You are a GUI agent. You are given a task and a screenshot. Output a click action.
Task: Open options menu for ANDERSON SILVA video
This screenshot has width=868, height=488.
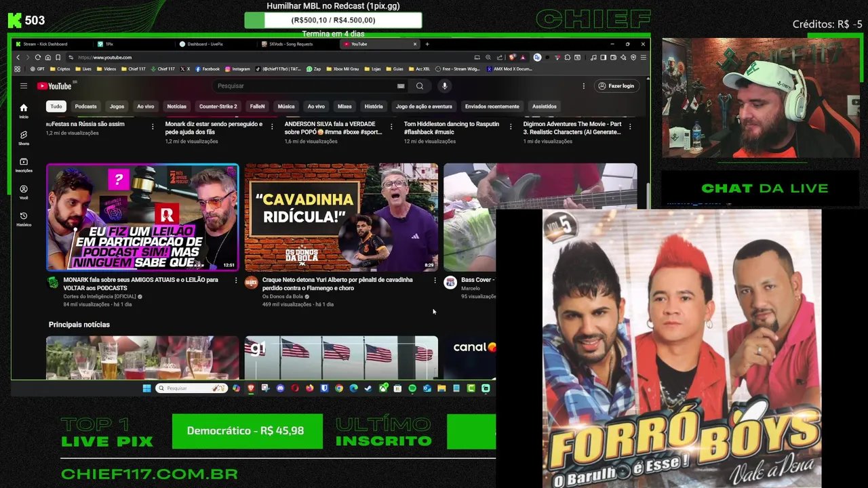click(x=392, y=127)
